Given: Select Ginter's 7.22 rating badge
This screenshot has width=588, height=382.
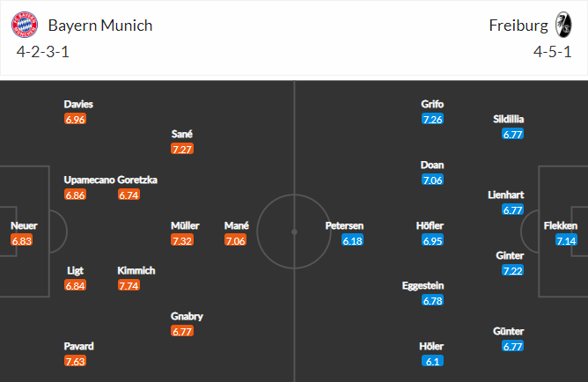Looking at the screenshot, I should [x=512, y=270].
